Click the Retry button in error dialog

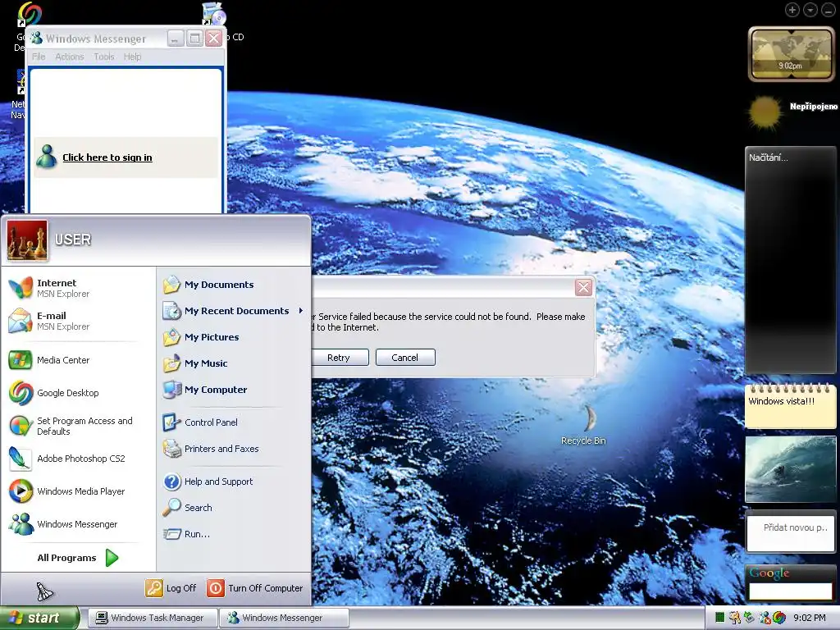coord(339,358)
